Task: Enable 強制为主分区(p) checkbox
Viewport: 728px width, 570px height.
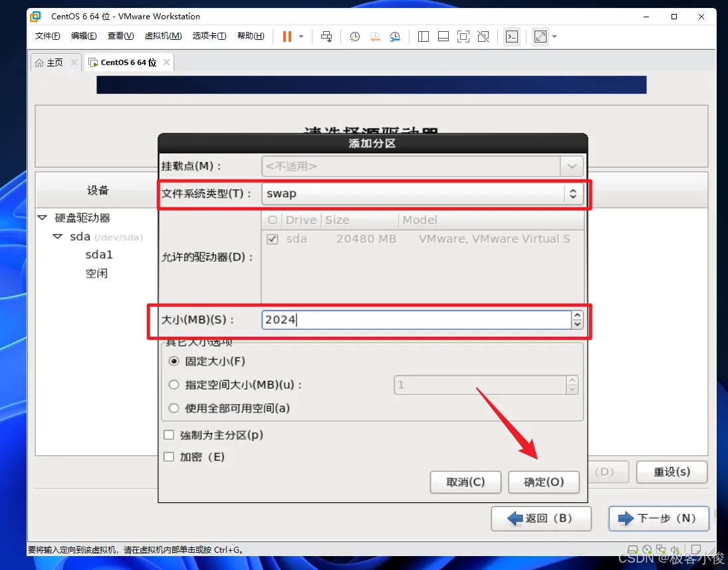Action: coord(169,435)
